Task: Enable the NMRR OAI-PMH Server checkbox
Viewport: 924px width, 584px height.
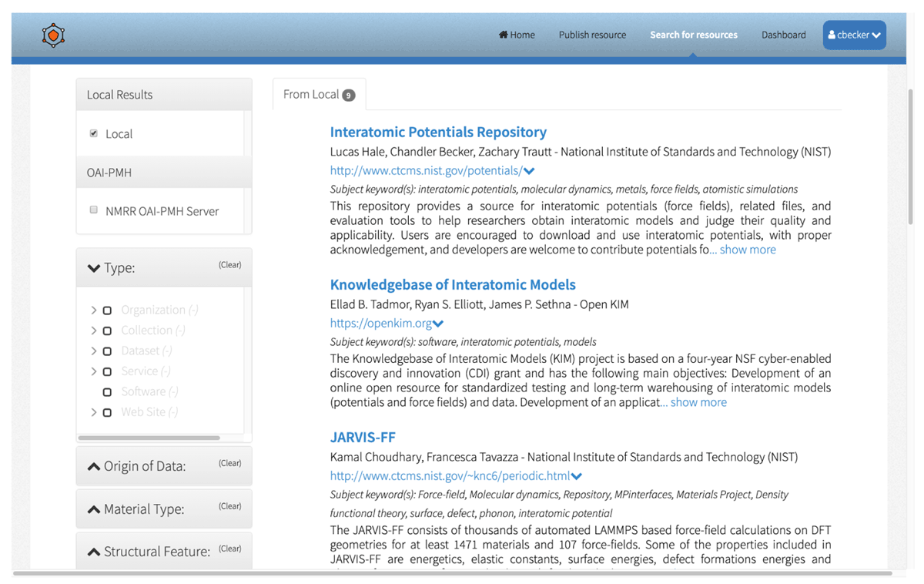Action: [94, 210]
